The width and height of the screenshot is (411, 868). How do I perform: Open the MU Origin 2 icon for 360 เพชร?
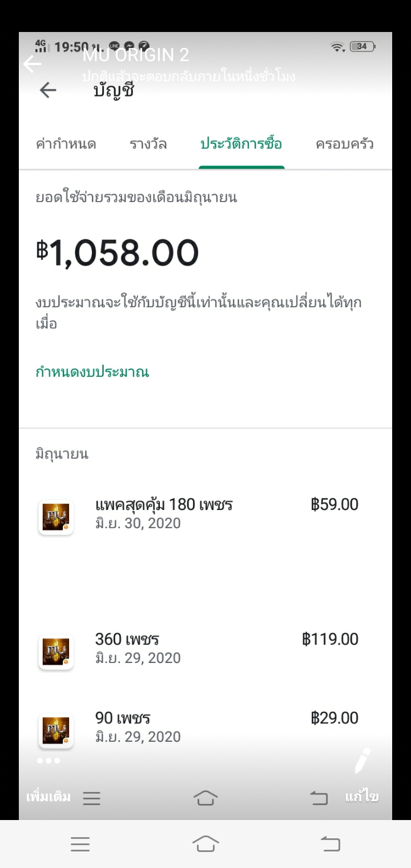point(56,652)
